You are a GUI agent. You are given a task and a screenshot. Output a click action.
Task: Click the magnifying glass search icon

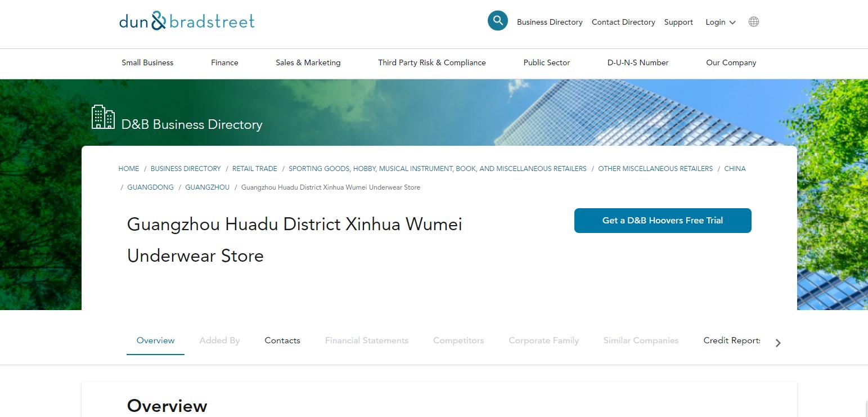coord(497,21)
